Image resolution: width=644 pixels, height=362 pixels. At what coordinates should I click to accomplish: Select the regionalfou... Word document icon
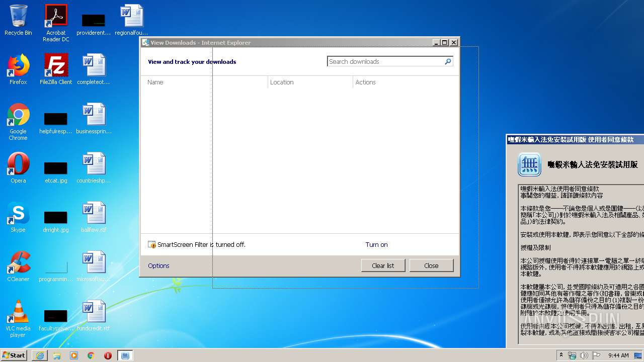[131, 20]
